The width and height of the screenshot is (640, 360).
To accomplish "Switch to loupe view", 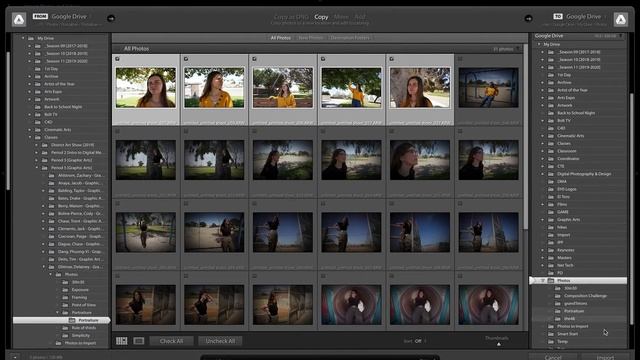I will click(x=139, y=341).
